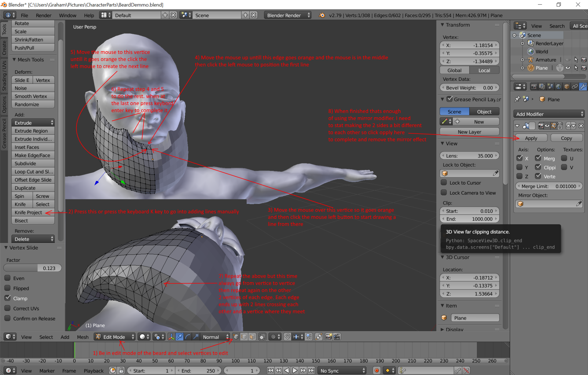Open the Modifiers properties tab wrench icon
Screen dimensions: 588x375
(x=583, y=86)
